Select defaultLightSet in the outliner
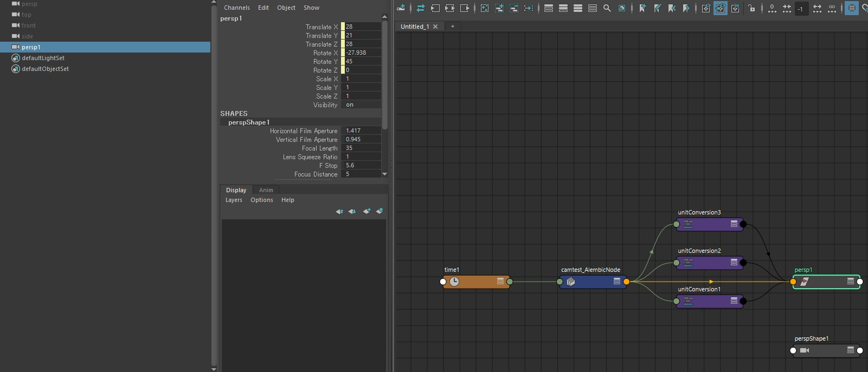Image resolution: width=868 pixels, height=372 pixels. point(43,58)
